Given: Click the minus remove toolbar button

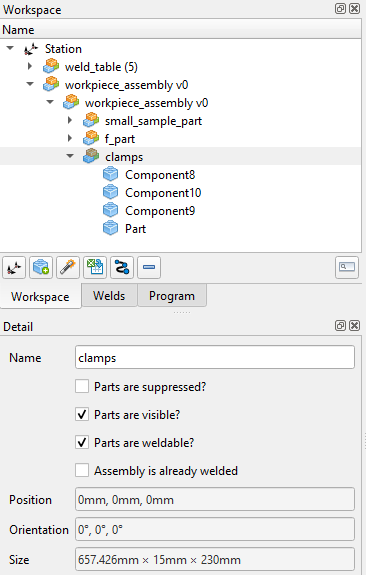Looking at the screenshot, I should (x=149, y=268).
